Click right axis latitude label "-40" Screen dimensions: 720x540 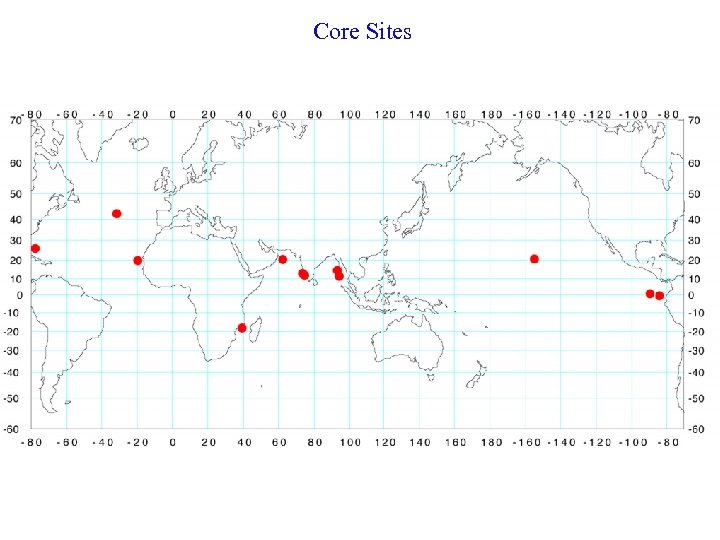[x=696, y=372]
